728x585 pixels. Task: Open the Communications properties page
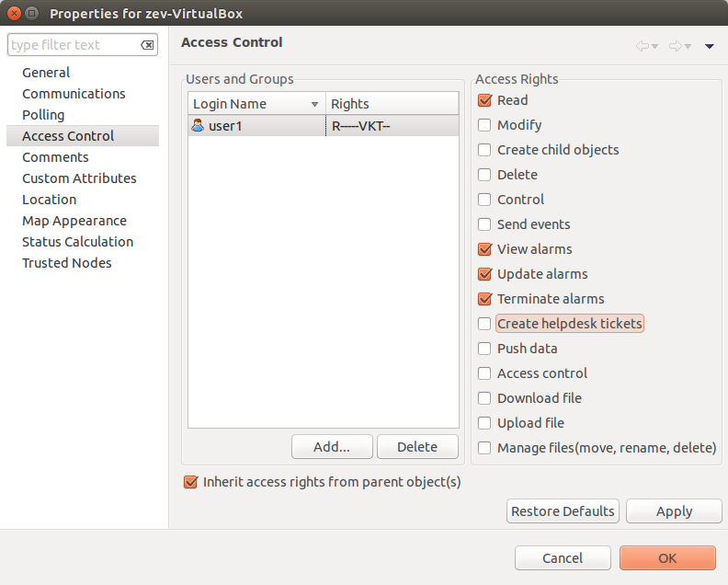(74, 94)
